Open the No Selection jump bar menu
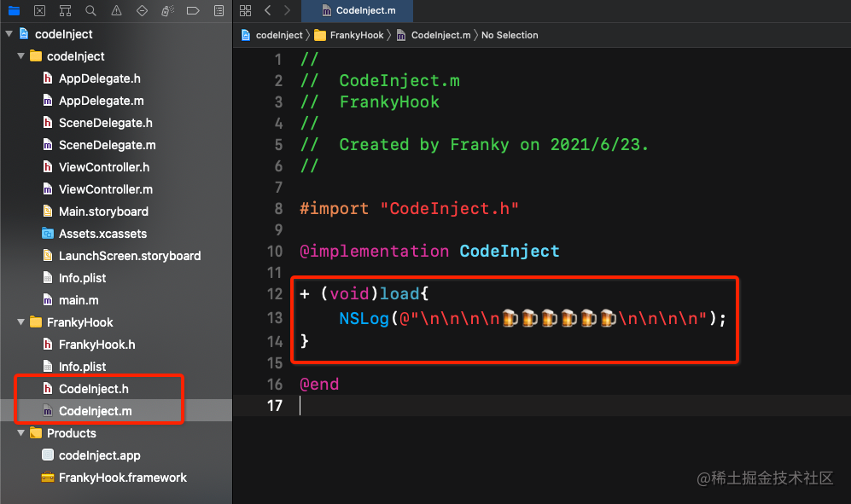Viewport: 851px width, 504px height. (510, 35)
